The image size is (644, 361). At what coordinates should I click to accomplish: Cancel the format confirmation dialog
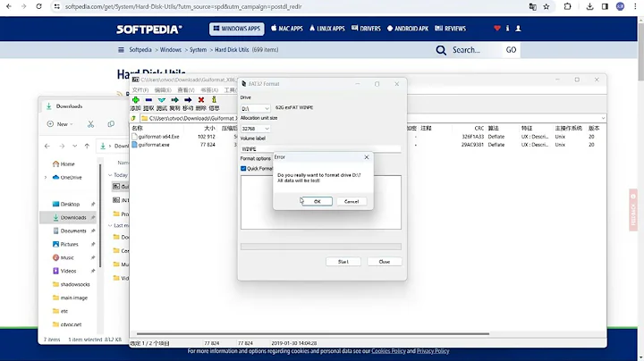point(352,201)
